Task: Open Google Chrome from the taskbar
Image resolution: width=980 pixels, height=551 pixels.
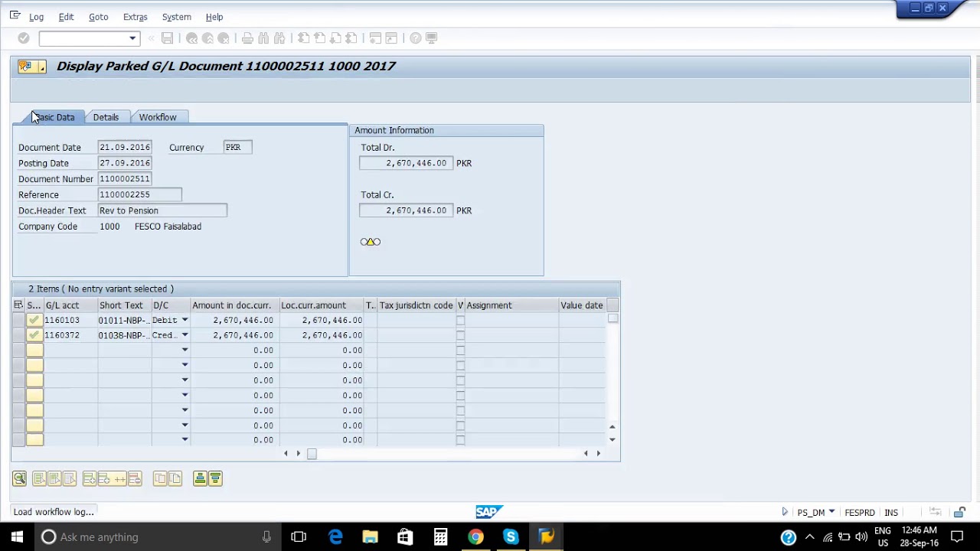Action: pos(475,536)
